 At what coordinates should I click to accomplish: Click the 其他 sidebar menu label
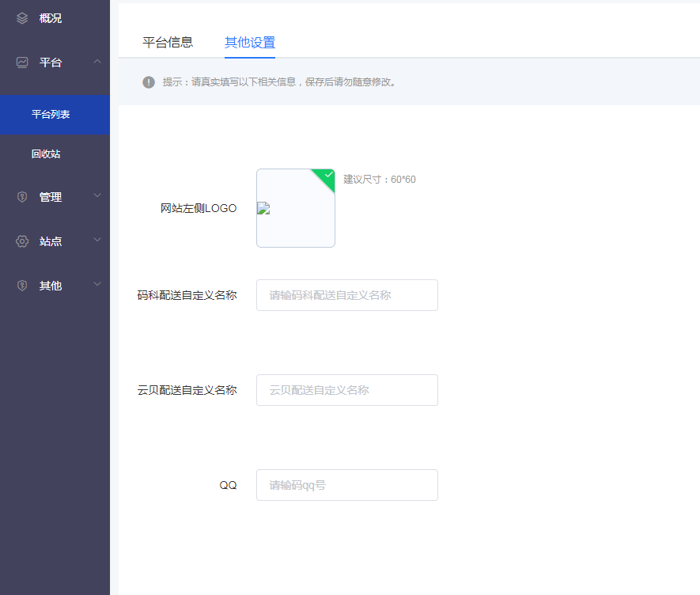click(51, 286)
